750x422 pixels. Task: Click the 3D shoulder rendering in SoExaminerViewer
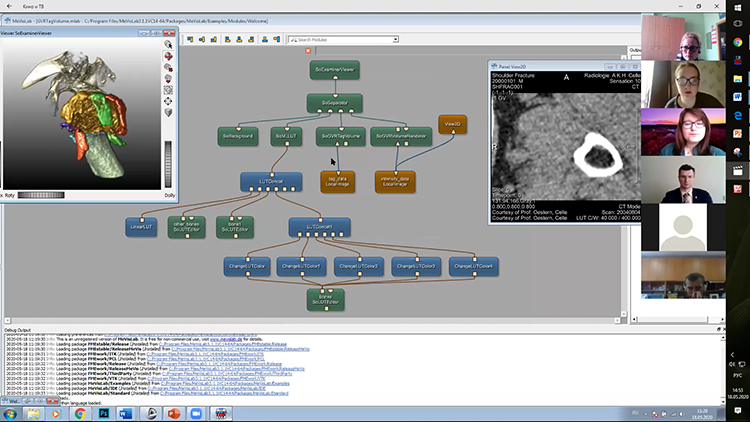tap(81, 115)
